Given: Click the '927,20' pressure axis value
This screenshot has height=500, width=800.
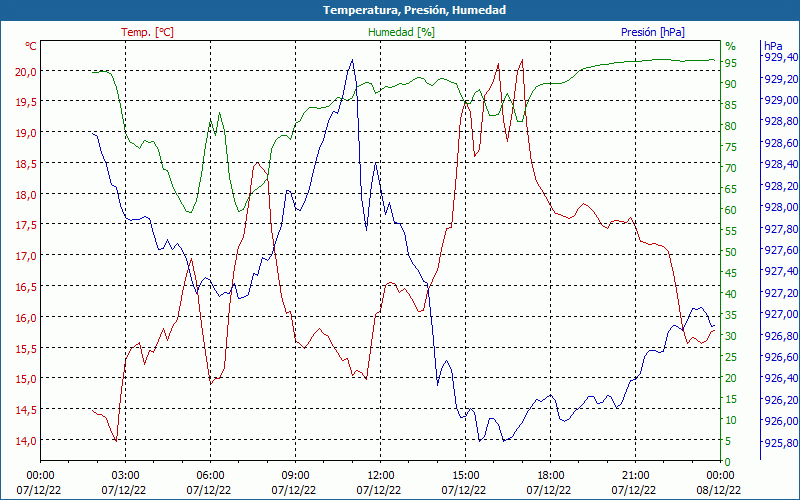Looking at the screenshot, I should (x=779, y=293).
